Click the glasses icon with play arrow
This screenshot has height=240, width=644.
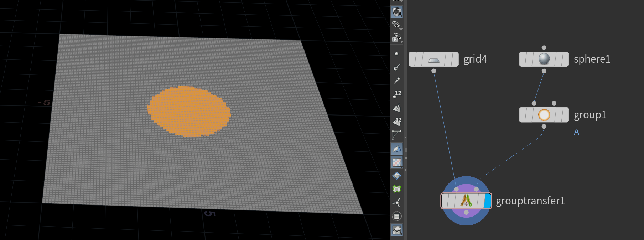(397, 38)
